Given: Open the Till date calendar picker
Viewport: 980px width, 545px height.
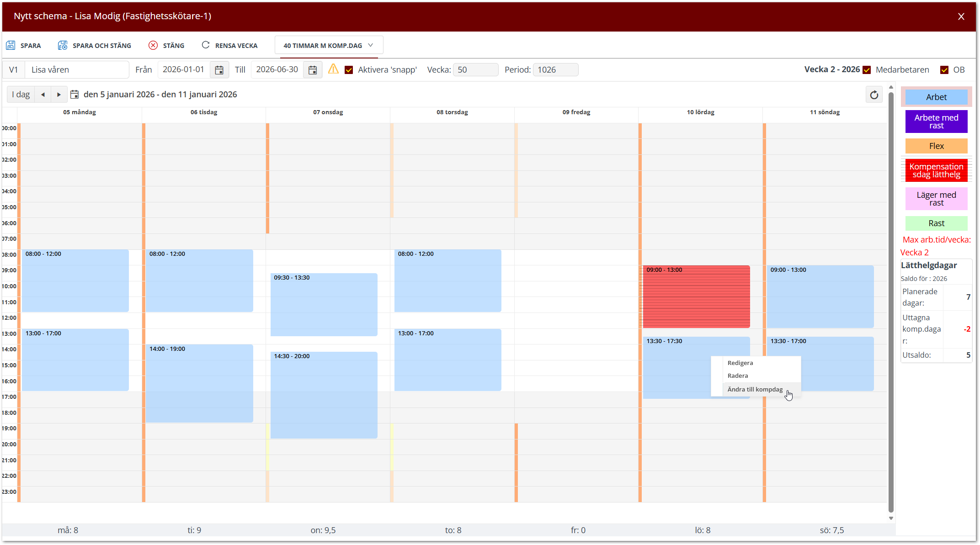Looking at the screenshot, I should 313,70.
